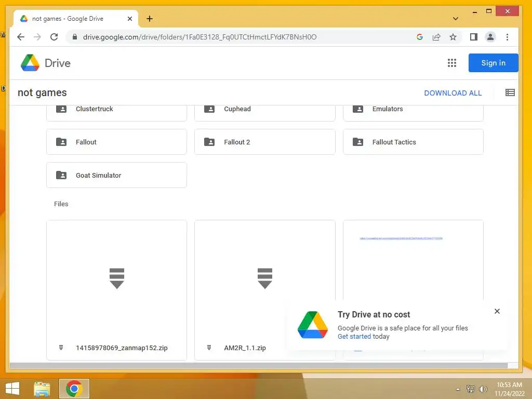Open the Windows Start menu
Image resolution: width=532 pixels, height=399 pixels.
pos(12,389)
